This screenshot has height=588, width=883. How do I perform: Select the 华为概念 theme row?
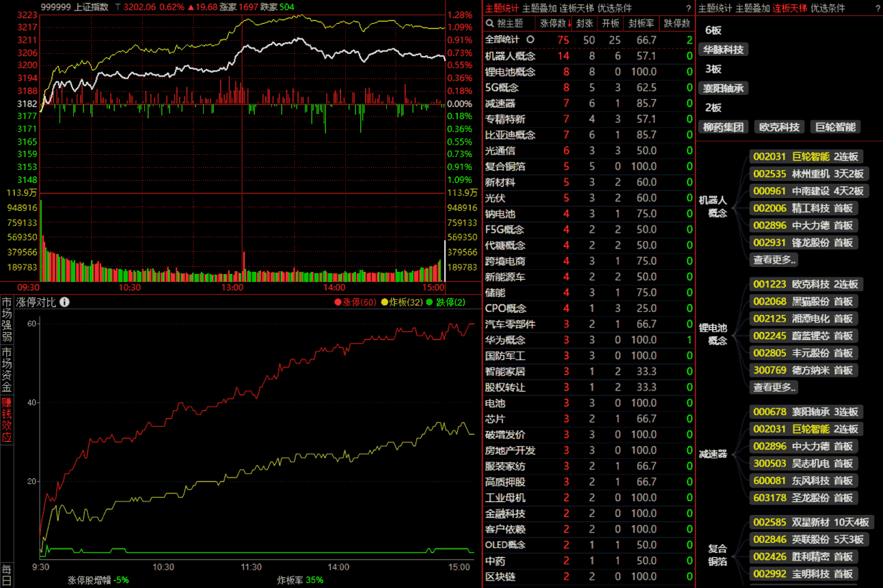588,339
